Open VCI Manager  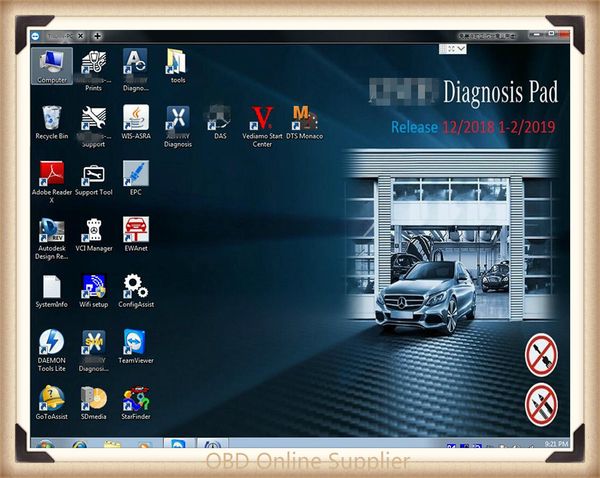[93, 235]
